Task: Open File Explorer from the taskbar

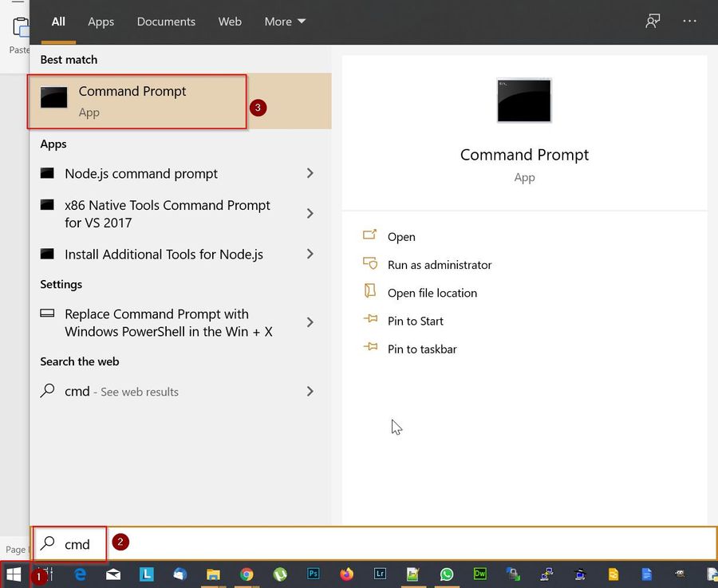Action: [213, 574]
